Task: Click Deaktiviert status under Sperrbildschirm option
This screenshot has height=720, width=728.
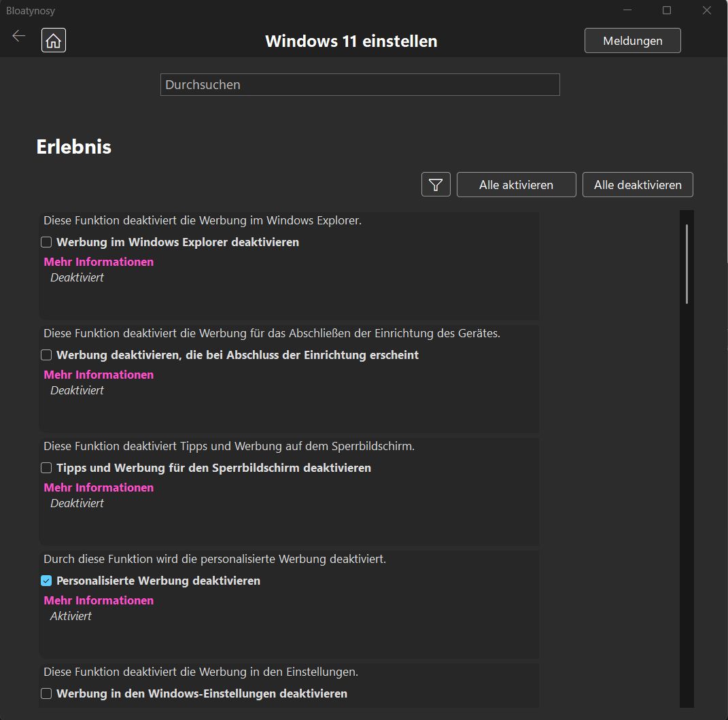Action: (77, 503)
